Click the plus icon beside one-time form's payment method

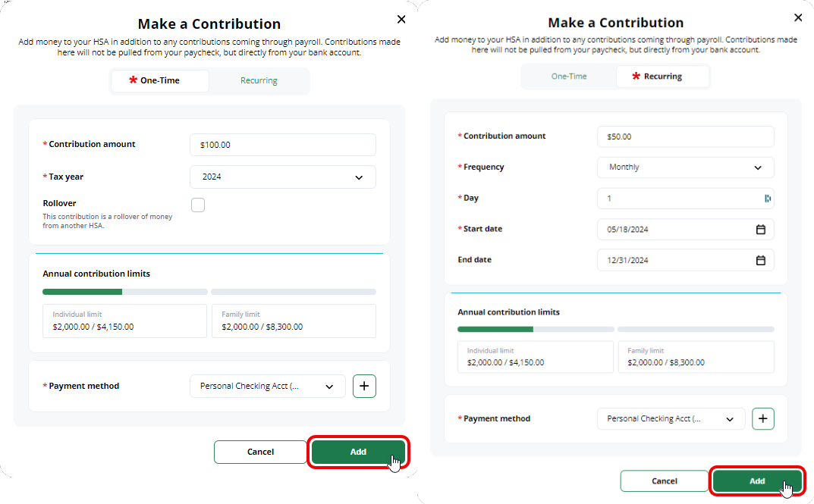point(364,386)
